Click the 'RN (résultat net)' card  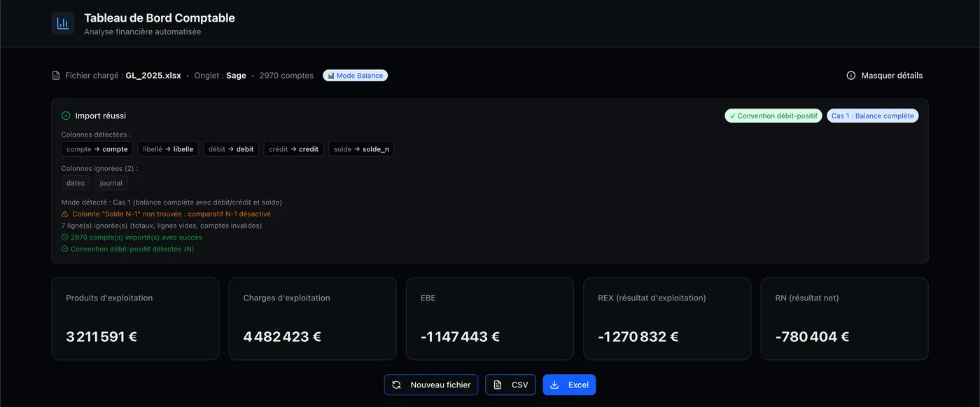845,319
